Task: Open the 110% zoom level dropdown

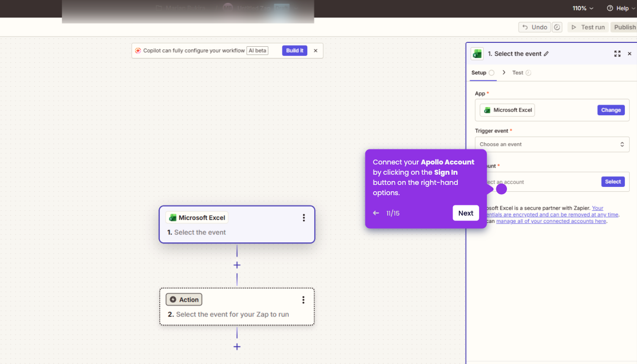Action: click(x=583, y=8)
